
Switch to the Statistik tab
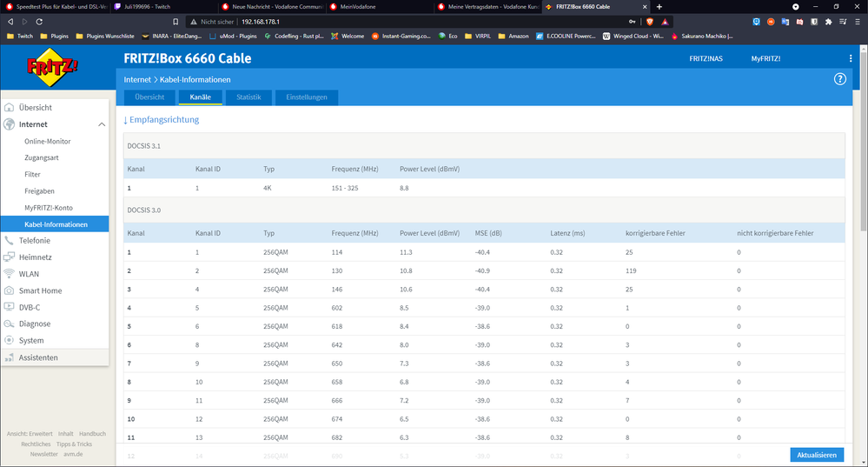(248, 97)
